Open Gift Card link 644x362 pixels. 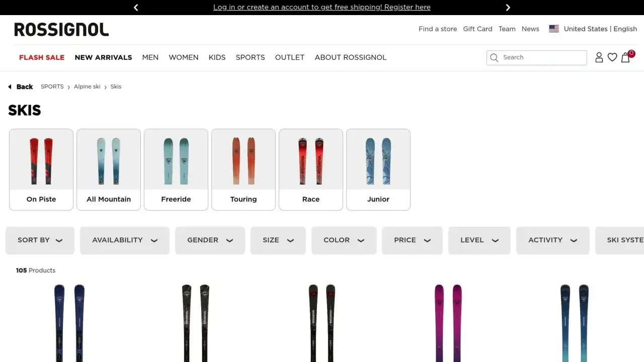(x=477, y=29)
